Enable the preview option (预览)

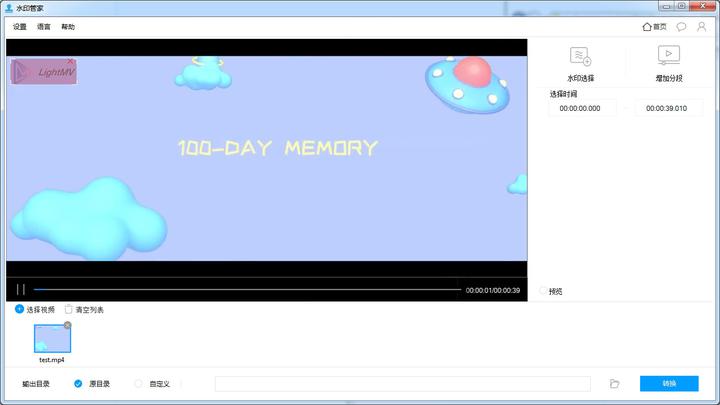(543, 291)
